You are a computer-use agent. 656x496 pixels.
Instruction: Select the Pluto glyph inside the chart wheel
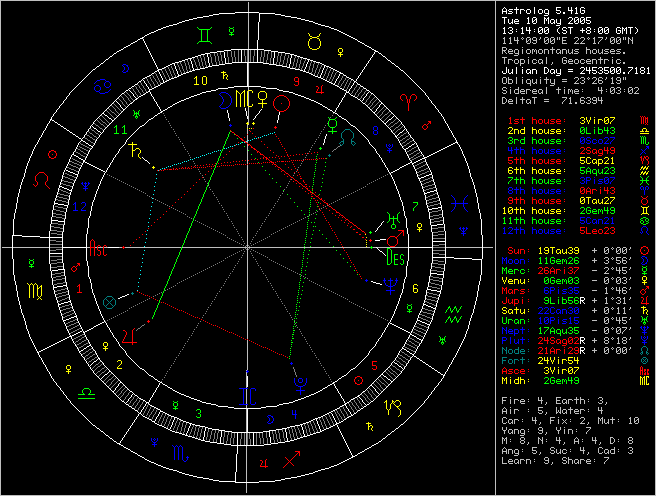299,381
